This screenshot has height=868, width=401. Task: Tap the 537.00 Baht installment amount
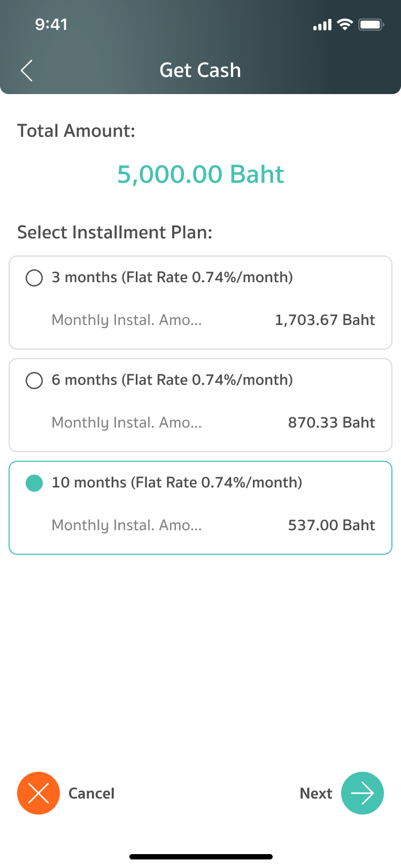pos(331,525)
